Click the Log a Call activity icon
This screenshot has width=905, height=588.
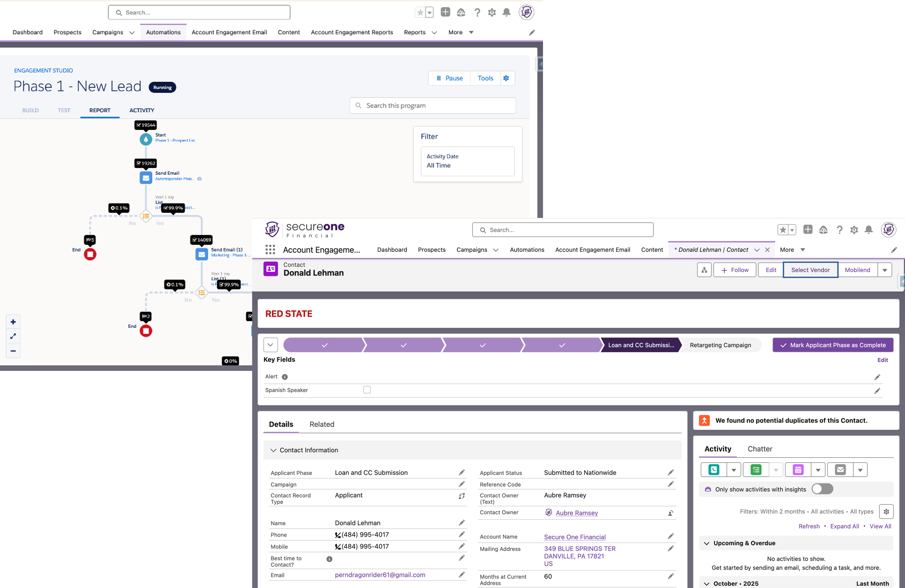pos(714,470)
